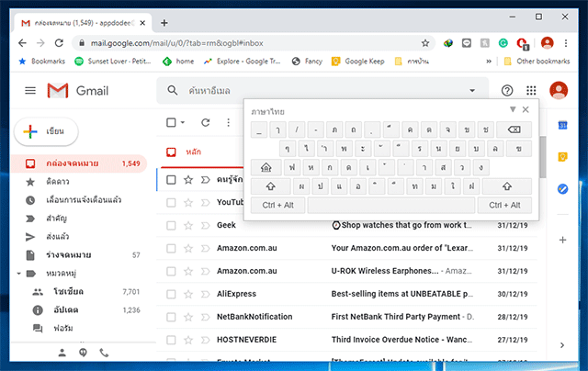This screenshot has height=371, width=588.
Task: Open new browser tab
Action: pos(164,23)
